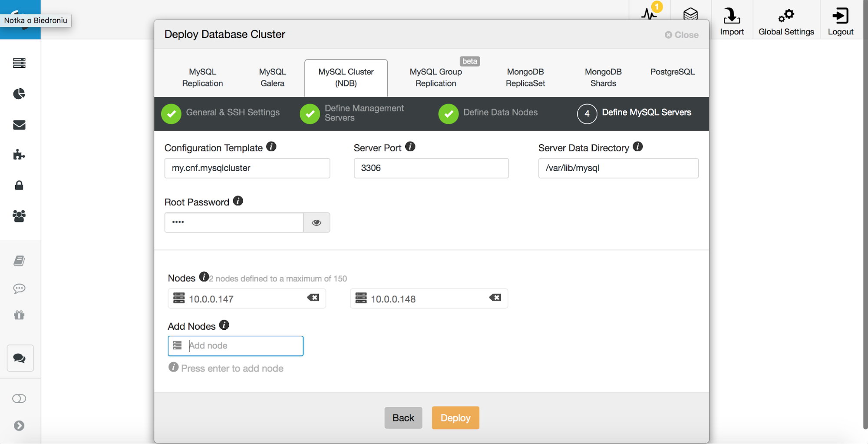Show info for Nodes label
The image size is (868, 444).
click(204, 277)
